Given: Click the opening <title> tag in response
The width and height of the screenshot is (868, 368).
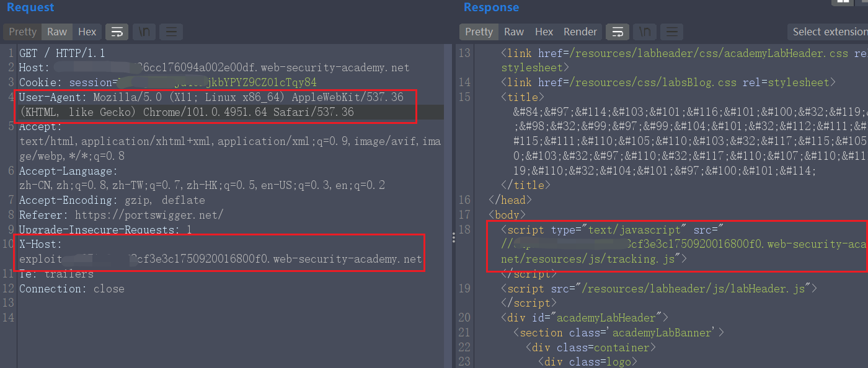Looking at the screenshot, I should tap(523, 97).
